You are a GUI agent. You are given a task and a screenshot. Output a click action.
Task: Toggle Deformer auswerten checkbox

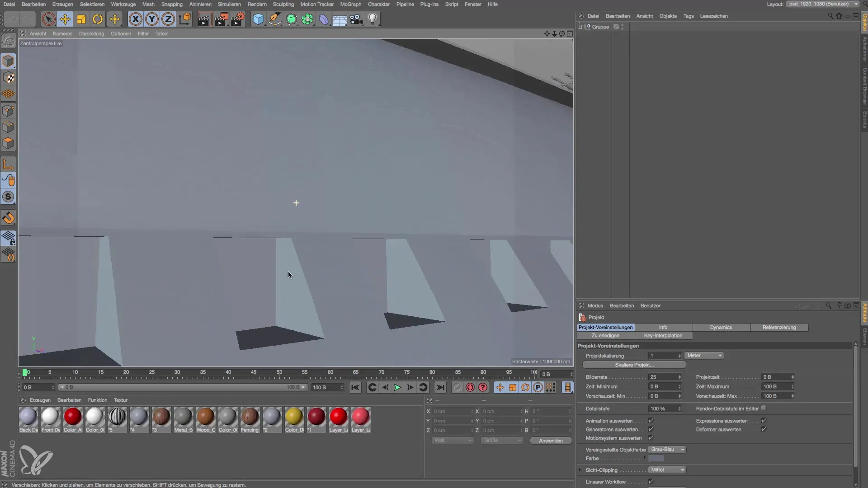(764, 429)
